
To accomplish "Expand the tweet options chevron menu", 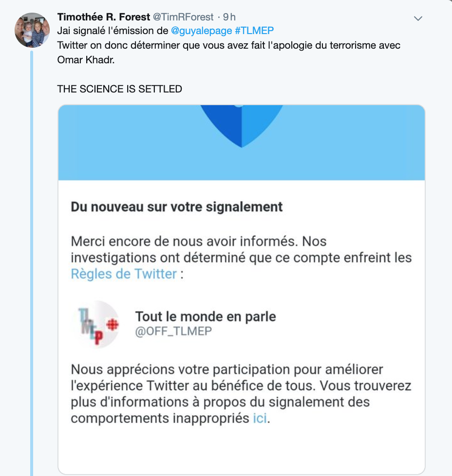I will coord(418,18).
